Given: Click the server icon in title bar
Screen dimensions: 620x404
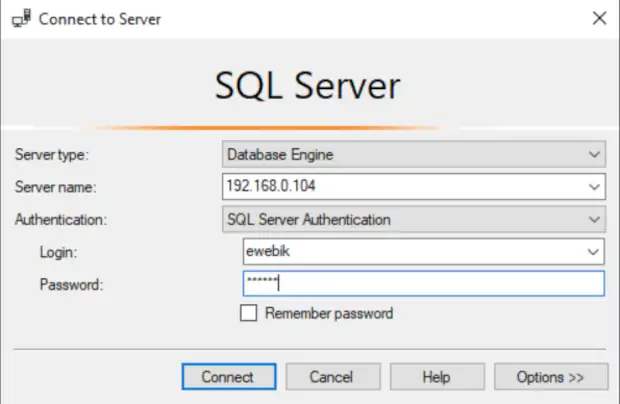Looking at the screenshot, I should coord(21,19).
